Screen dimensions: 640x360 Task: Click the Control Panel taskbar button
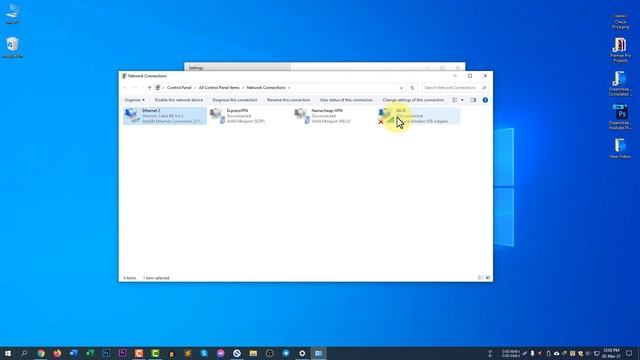point(318,353)
